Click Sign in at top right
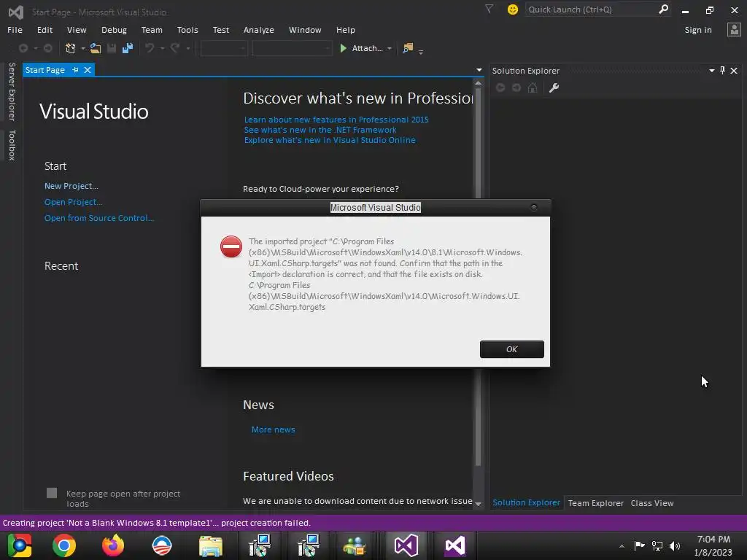The height and width of the screenshot is (560, 747). point(698,29)
